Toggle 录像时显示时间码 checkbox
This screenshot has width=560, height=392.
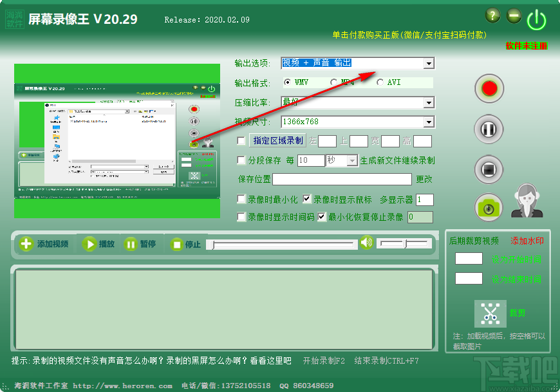coord(241,216)
